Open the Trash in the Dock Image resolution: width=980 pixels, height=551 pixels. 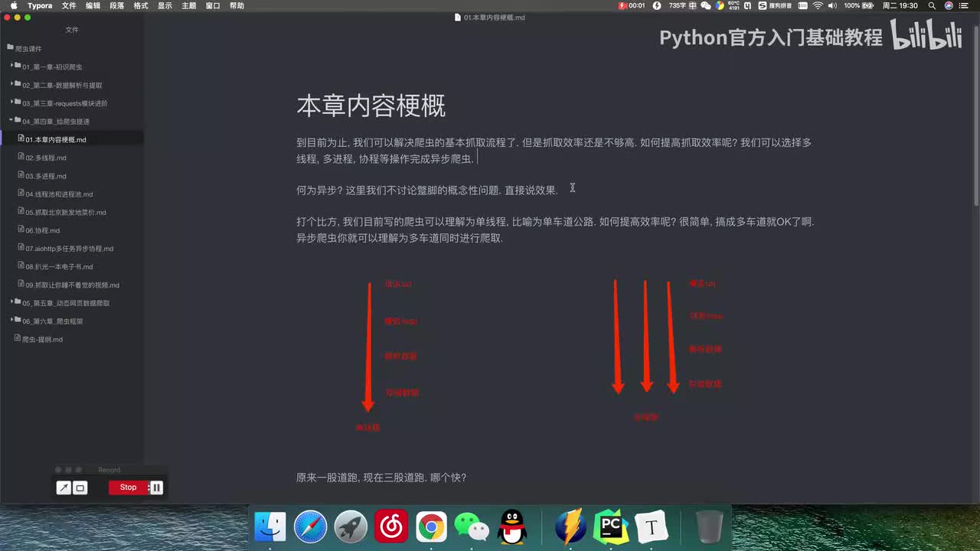tap(710, 527)
